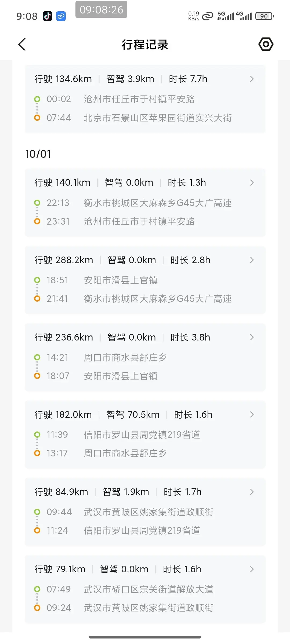Tap the green start dot at 22:13

tap(37, 203)
